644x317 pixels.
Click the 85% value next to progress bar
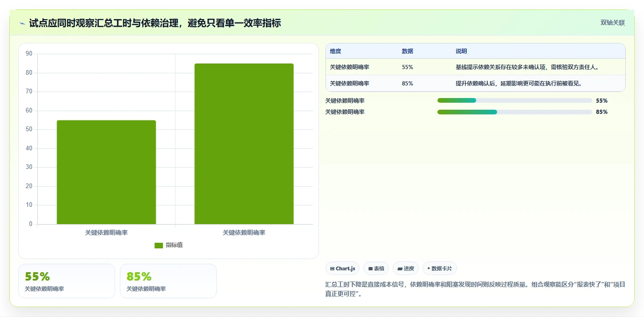coord(602,112)
